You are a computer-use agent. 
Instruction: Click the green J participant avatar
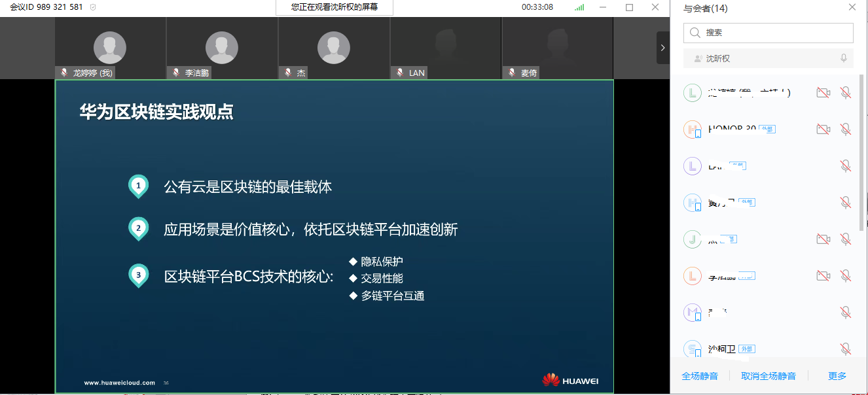tap(693, 239)
